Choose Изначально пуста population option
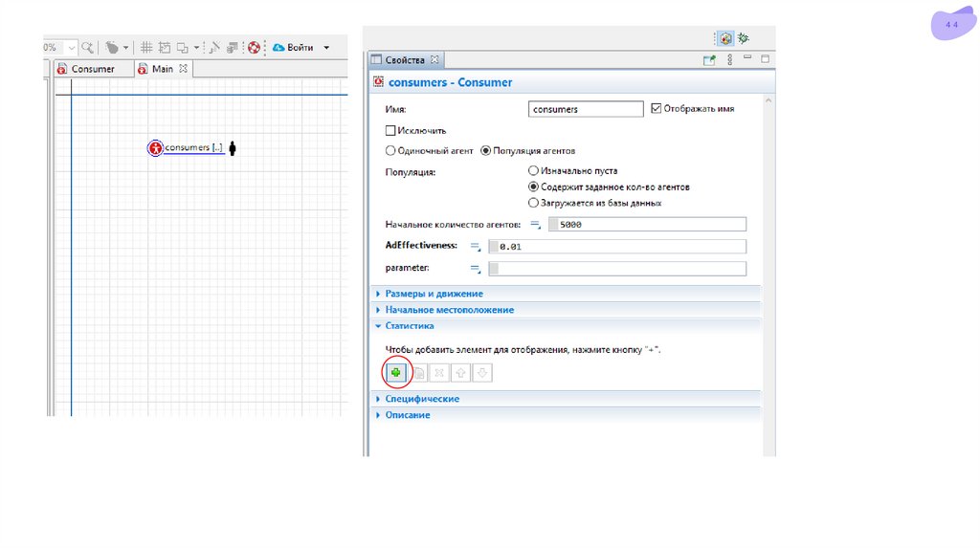980x549 pixels. 533,170
